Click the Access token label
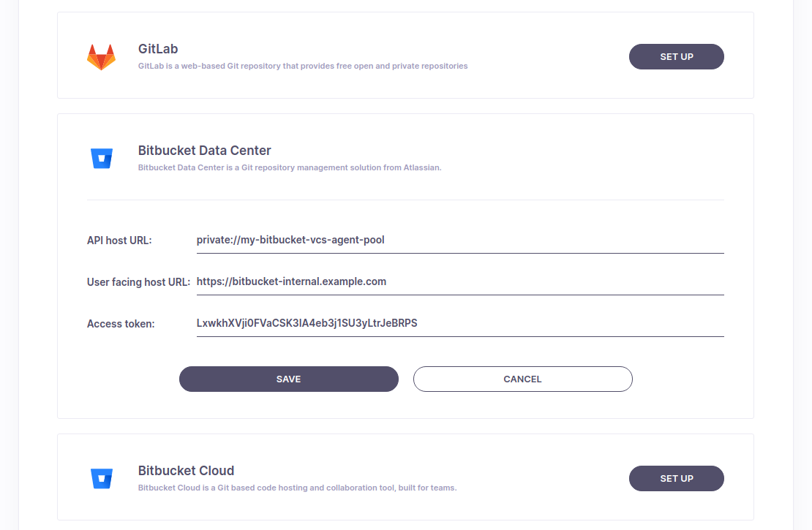This screenshot has width=812, height=530. 121,324
